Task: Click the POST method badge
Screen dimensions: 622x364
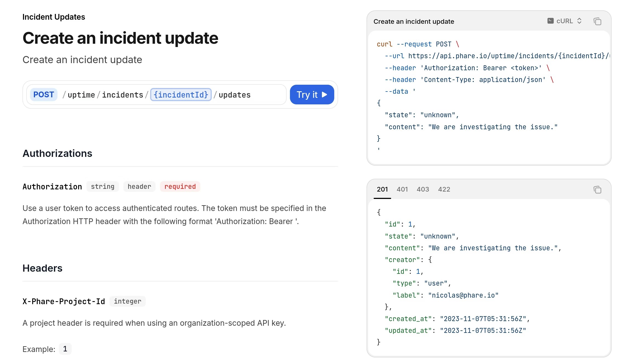Action: 43,95
